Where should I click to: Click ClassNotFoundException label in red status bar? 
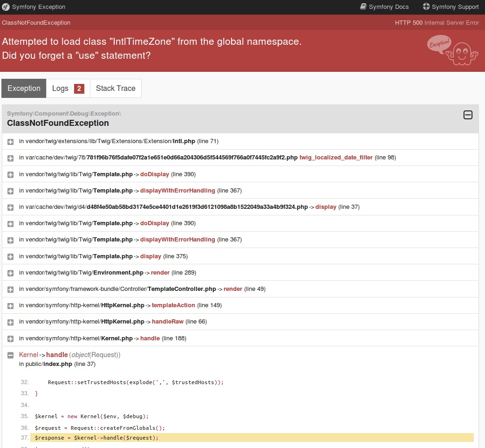36,22
